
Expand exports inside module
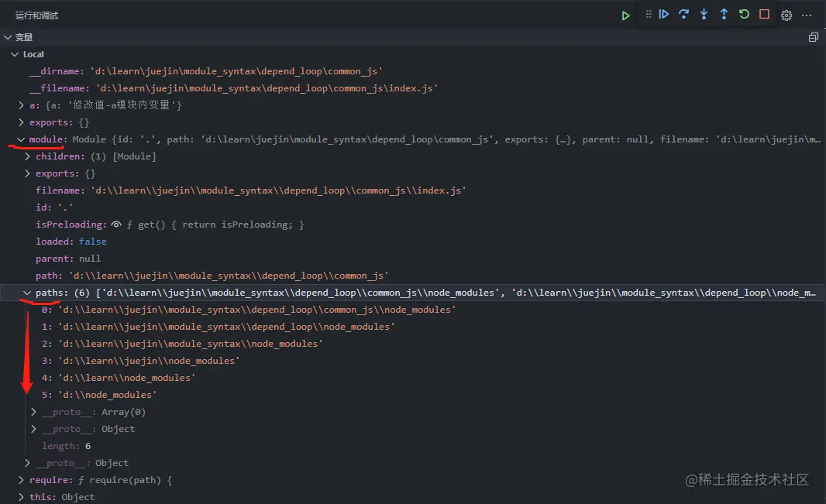[x=27, y=173]
